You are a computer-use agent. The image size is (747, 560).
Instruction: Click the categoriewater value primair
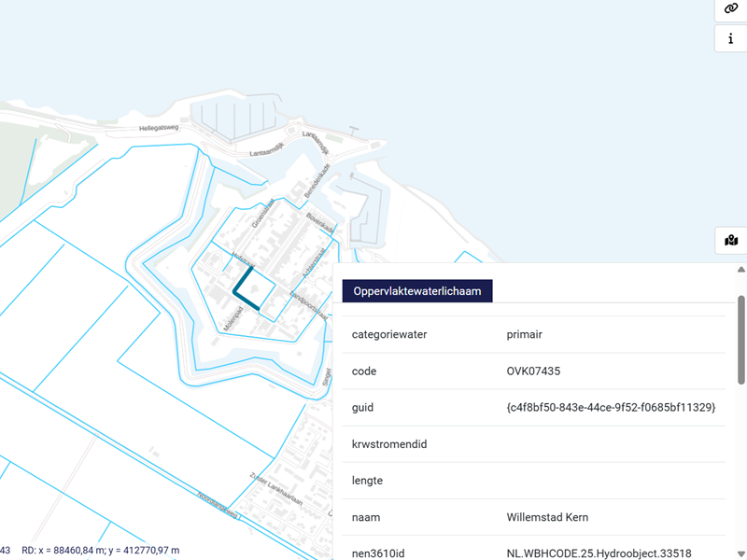524,334
